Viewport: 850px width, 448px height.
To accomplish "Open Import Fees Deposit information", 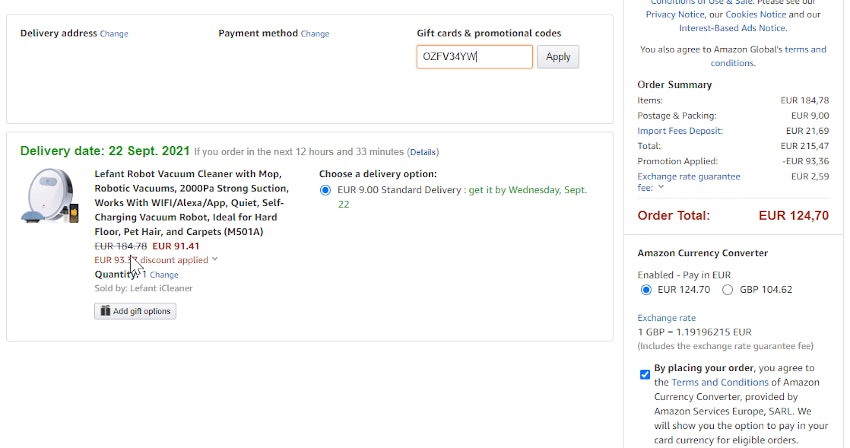I will pyautogui.click(x=680, y=131).
